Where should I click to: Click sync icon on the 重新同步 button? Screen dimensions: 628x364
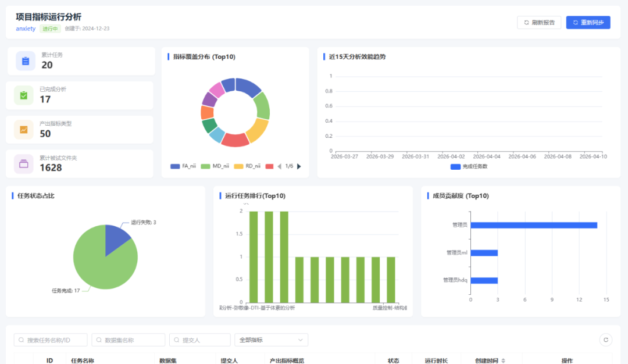coord(575,23)
